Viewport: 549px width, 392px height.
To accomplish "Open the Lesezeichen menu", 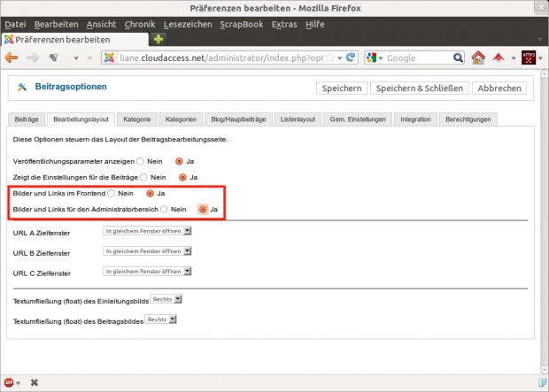I will (187, 24).
